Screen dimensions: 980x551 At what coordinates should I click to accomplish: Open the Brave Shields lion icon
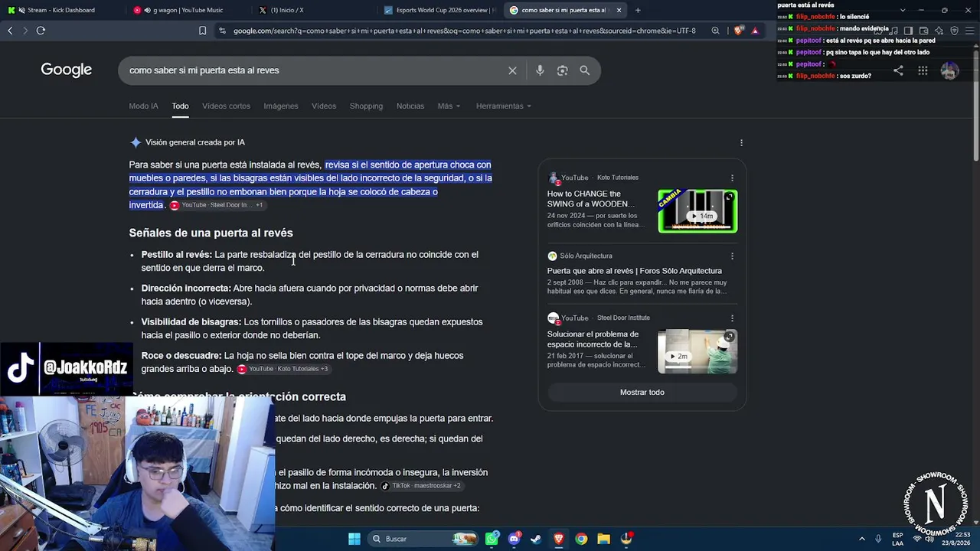coord(738,31)
